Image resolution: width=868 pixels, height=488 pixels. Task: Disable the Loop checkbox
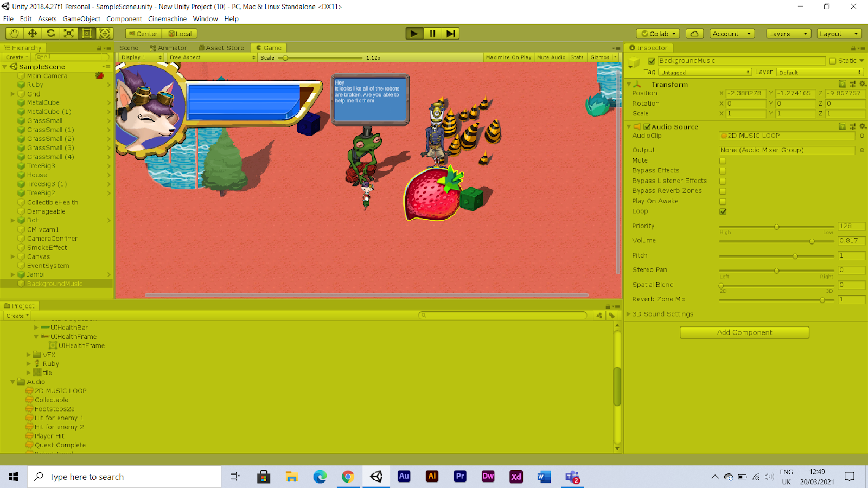point(723,211)
